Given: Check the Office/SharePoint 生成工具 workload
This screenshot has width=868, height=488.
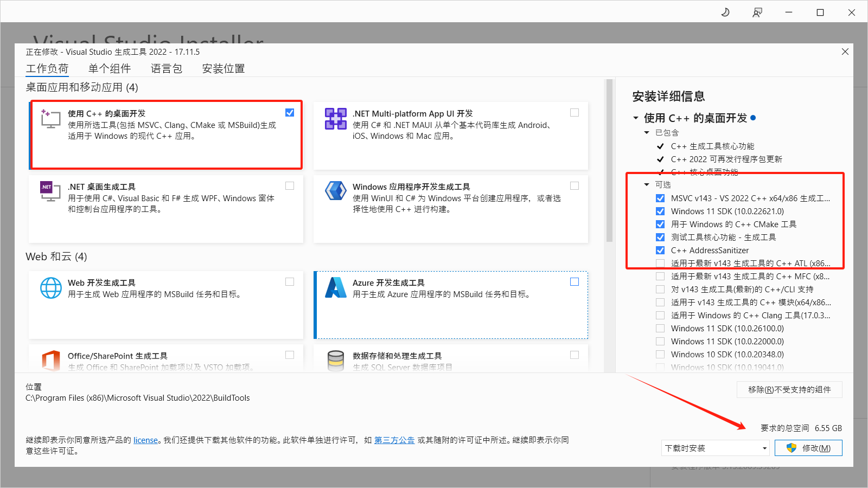Looking at the screenshot, I should [x=290, y=355].
